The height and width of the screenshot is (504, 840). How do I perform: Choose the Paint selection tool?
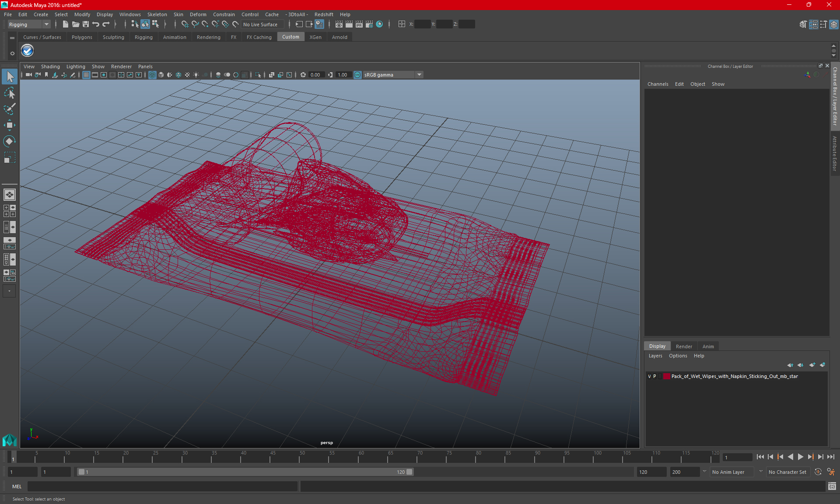point(10,109)
